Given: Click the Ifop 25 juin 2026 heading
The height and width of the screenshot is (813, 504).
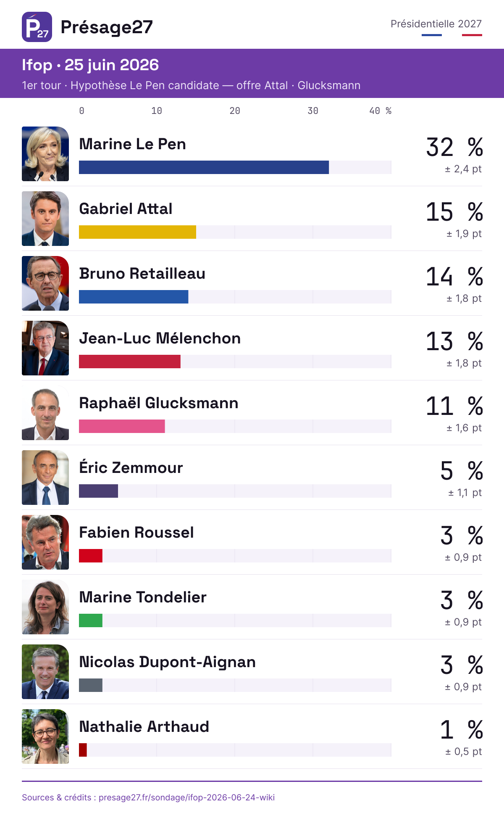Looking at the screenshot, I should [x=90, y=65].
